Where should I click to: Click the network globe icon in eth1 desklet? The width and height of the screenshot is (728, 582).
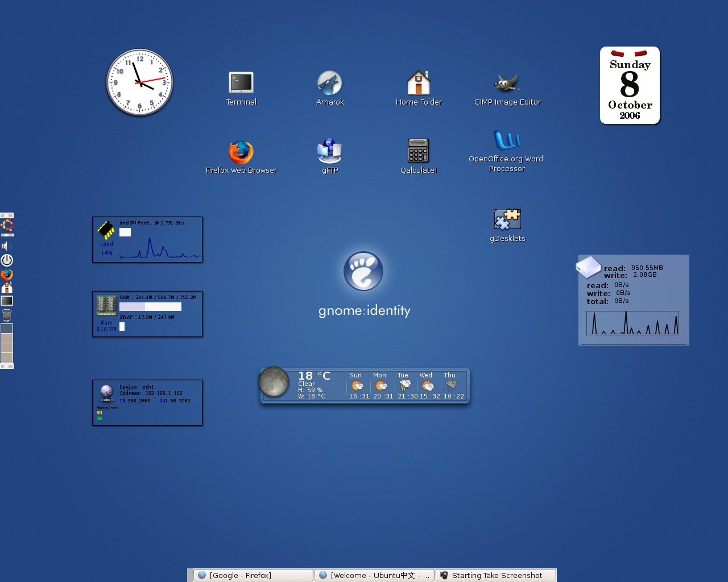click(x=107, y=393)
